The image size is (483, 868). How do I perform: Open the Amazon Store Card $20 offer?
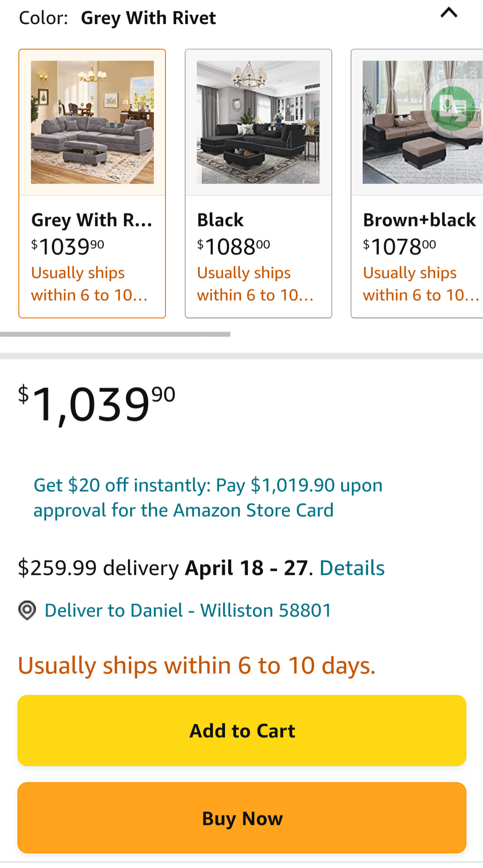point(208,498)
